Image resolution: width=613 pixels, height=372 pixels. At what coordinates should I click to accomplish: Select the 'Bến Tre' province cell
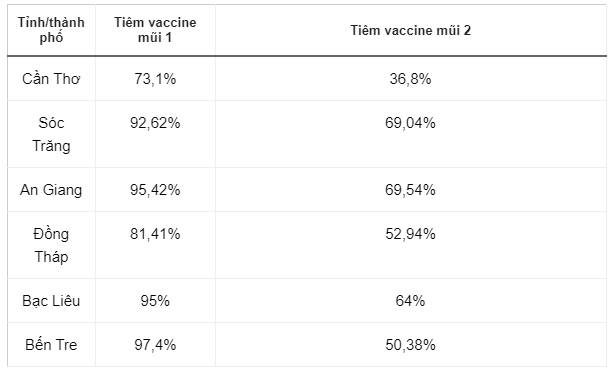pyautogui.click(x=51, y=345)
